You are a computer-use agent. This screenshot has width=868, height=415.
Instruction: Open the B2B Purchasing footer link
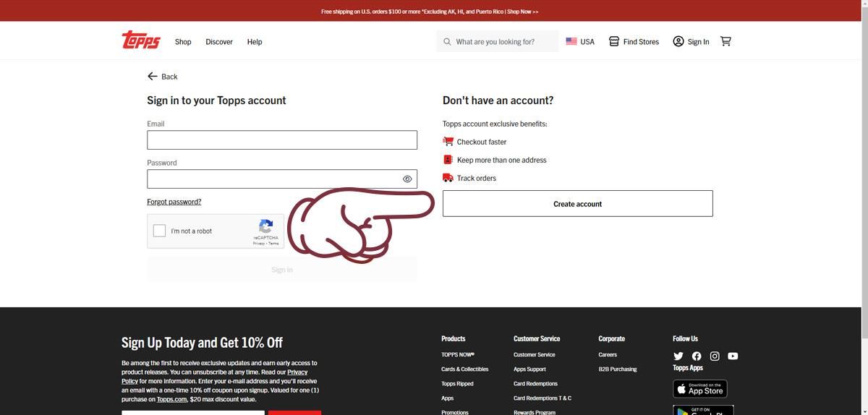coord(618,369)
